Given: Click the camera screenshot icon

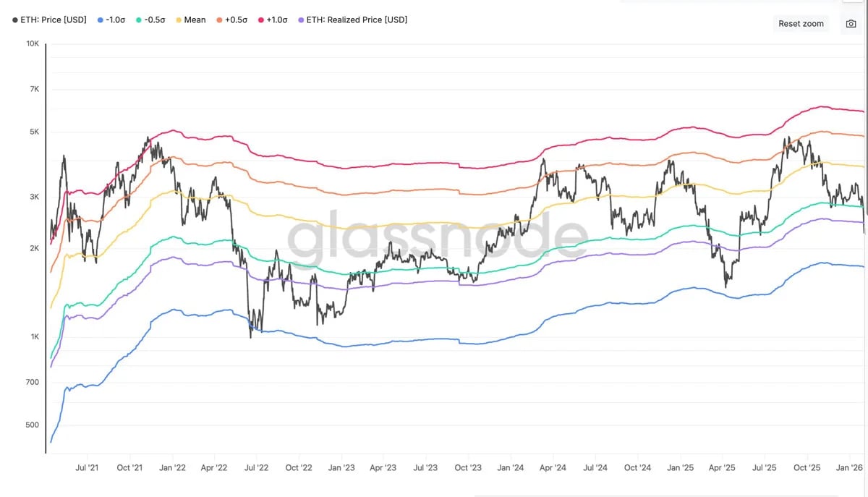Looking at the screenshot, I should pyautogui.click(x=851, y=24).
